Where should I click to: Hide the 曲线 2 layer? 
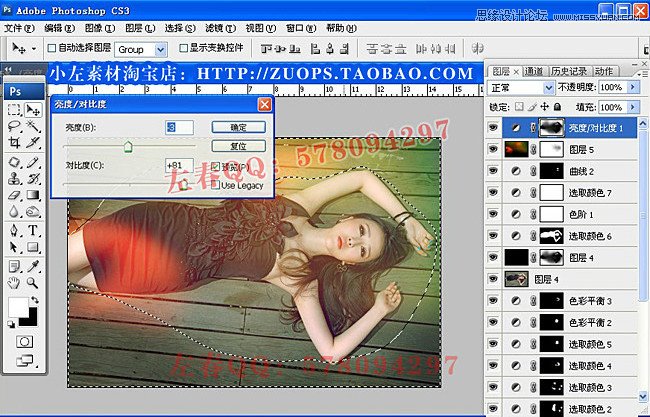pos(493,170)
